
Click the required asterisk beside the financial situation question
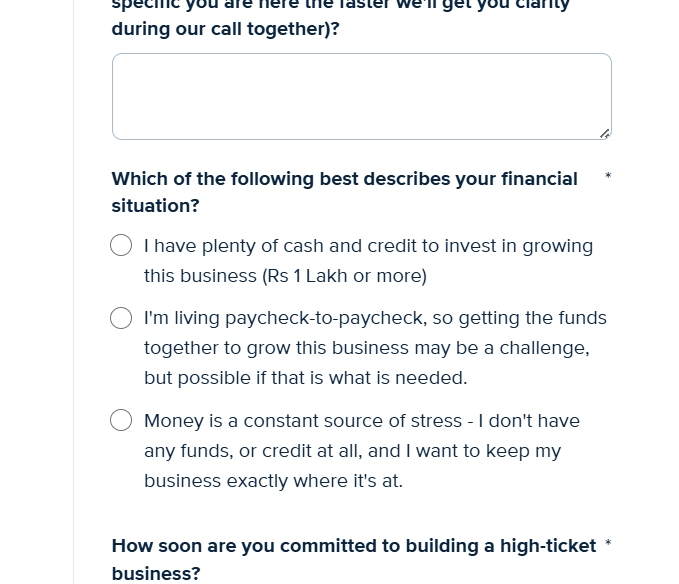pos(608,176)
